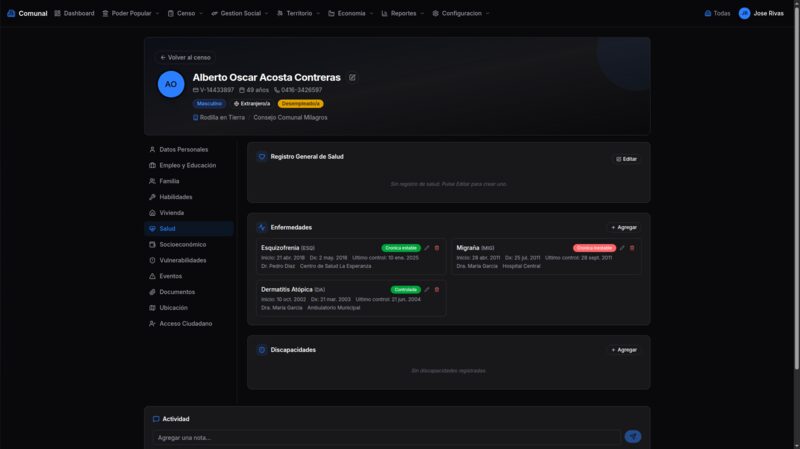
Task: Add a new disease with Agregar in Enfermedades
Action: (624, 228)
